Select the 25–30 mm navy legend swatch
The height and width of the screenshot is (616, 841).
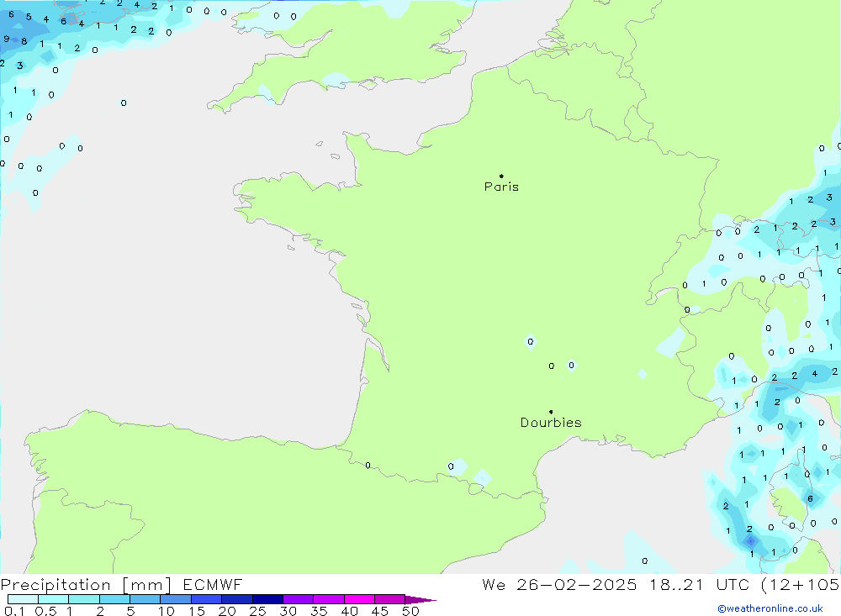click(x=267, y=599)
